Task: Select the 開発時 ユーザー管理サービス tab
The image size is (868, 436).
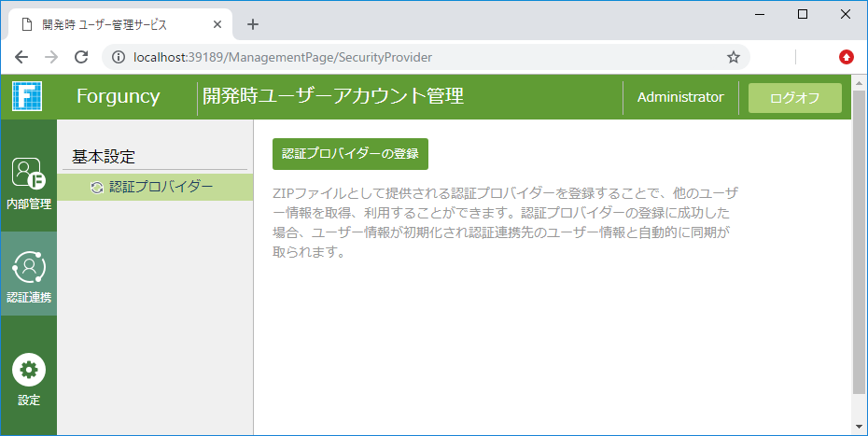Action: click(x=119, y=24)
